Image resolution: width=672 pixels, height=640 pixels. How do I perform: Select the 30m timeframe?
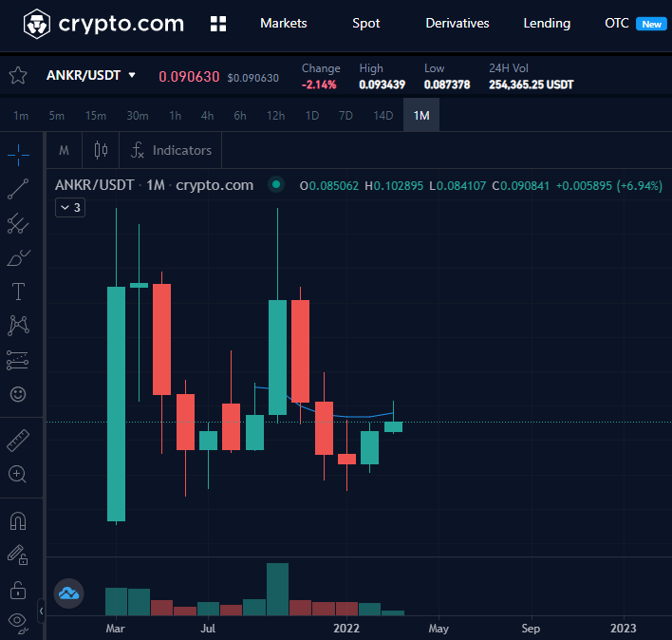click(137, 116)
